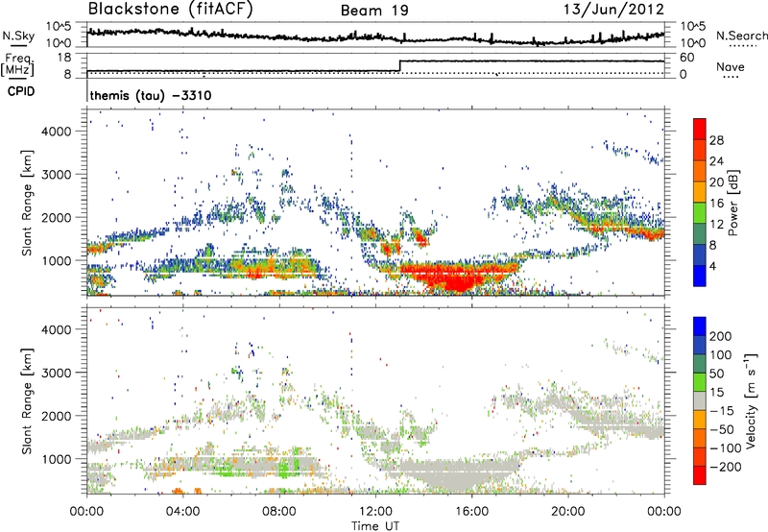
Task: Click the blue top Velocity colorbar segment
Action: (x=700, y=326)
